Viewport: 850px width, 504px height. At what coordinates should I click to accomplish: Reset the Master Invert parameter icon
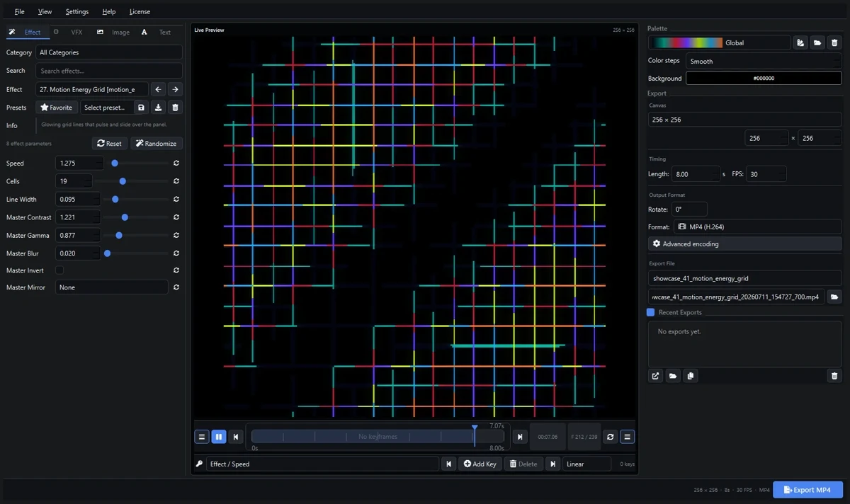click(176, 270)
